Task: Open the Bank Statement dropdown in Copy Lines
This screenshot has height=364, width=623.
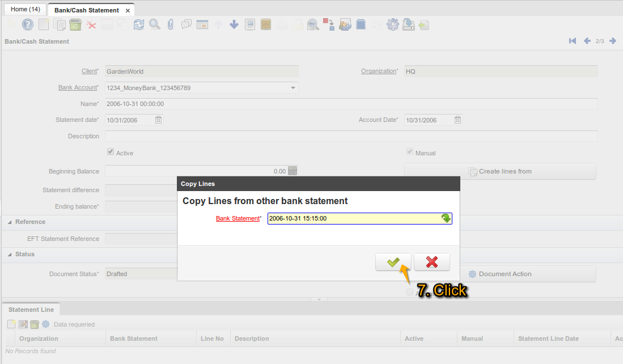Action: [x=446, y=218]
